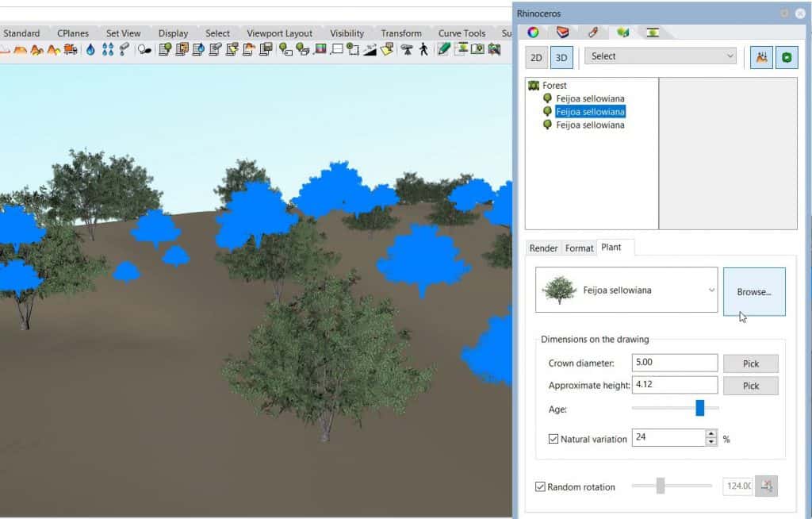This screenshot has height=519, width=812.
Task: Select the Forest root node
Action: pyautogui.click(x=554, y=86)
